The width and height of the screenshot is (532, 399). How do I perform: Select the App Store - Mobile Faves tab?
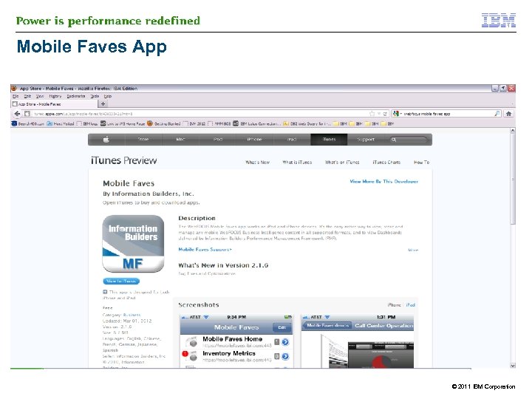point(54,104)
